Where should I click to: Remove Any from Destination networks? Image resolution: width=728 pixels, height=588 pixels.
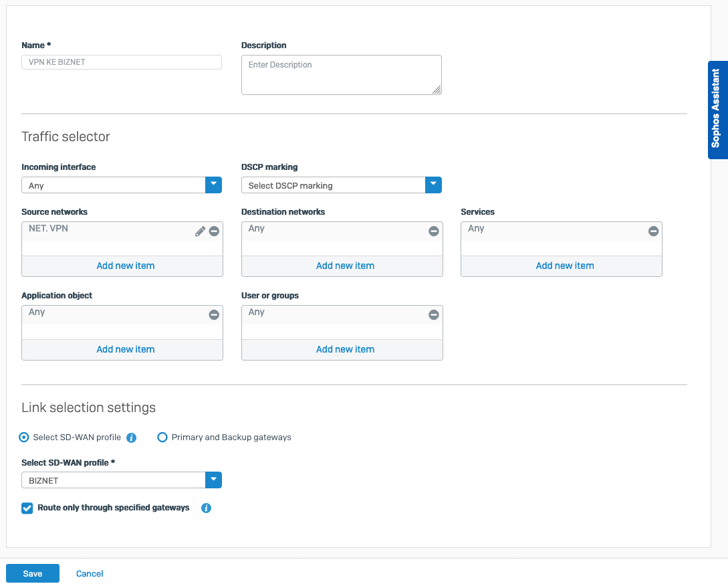(434, 231)
